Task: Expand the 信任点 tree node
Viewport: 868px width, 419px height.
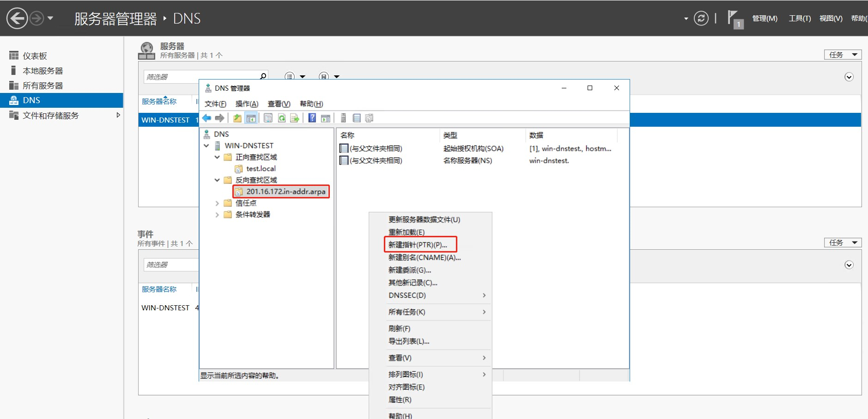Action: point(217,203)
